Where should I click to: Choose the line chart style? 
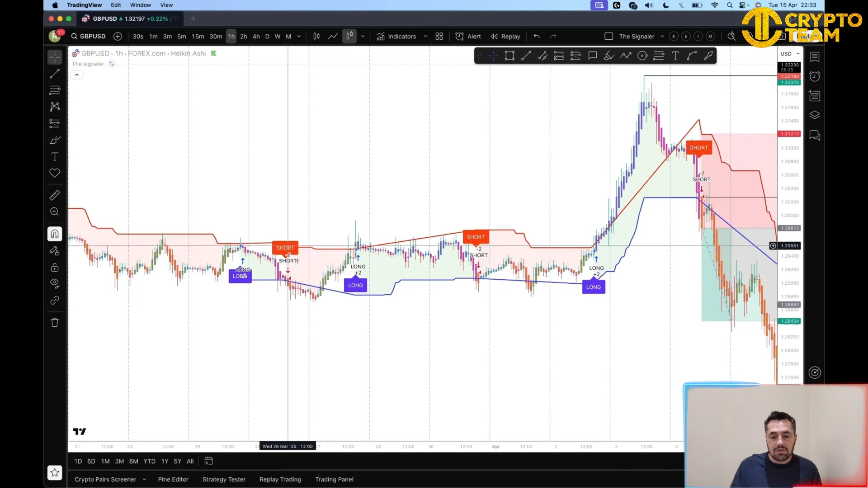[x=333, y=36]
